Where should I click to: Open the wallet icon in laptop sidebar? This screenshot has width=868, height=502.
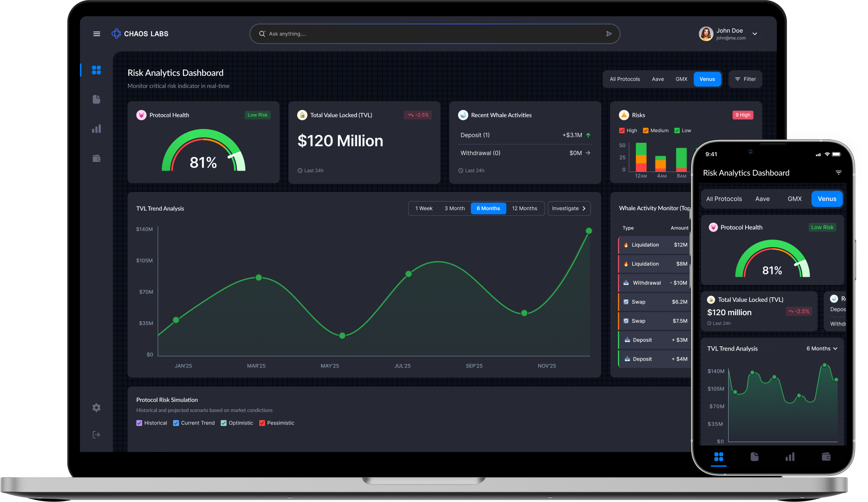pos(97,158)
